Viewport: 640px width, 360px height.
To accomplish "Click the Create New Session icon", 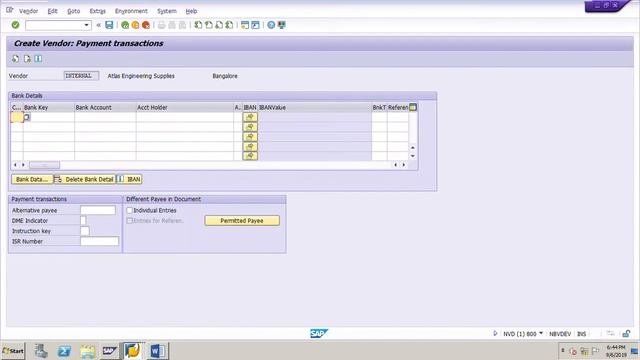I will click(x=245, y=25).
